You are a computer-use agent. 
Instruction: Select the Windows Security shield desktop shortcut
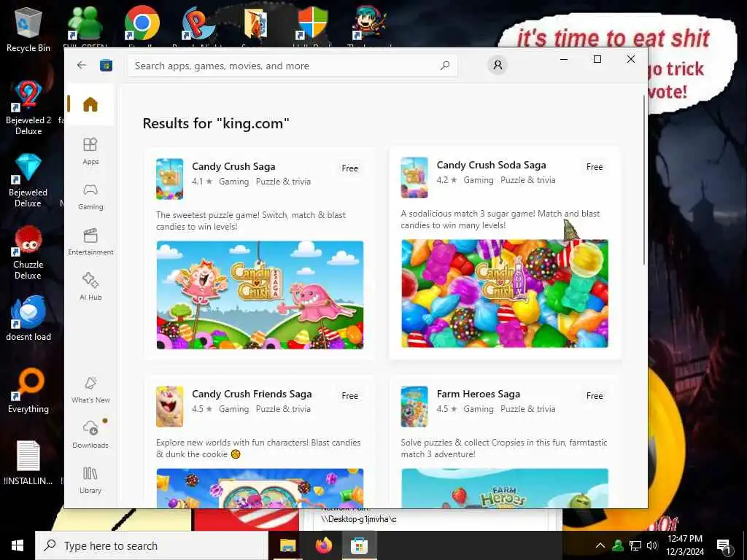[x=312, y=23]
